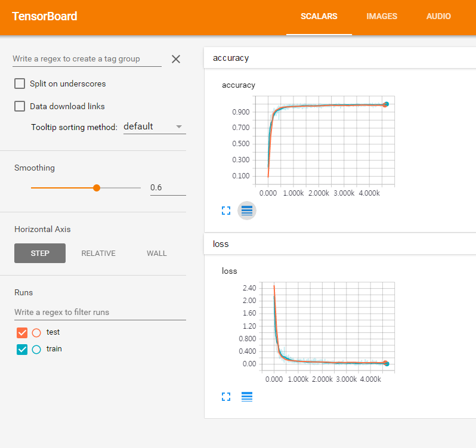This screenshot has width=476, height=448.
Task: Collapse the accuracy tag group header
Action: pos(340,58)
